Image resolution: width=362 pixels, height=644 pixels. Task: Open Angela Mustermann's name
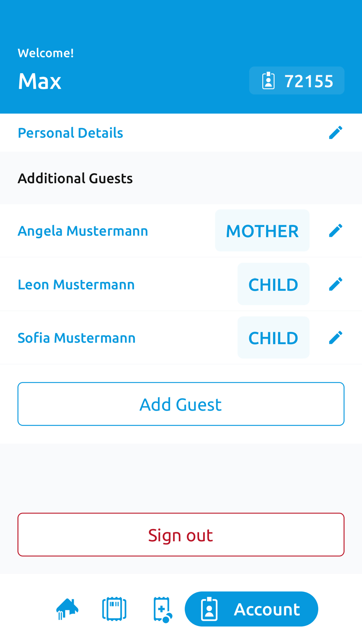point(83,231)
